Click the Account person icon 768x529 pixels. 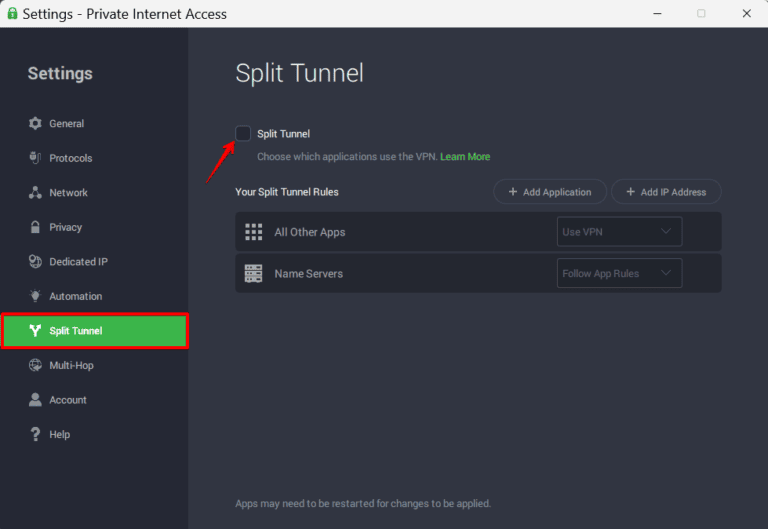[35, 400]
